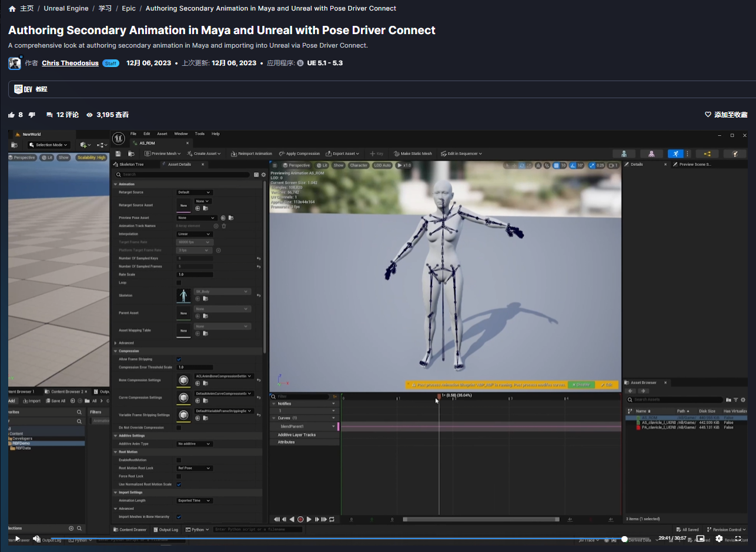The height and width of the screenshot is (552, 756).
Task: Click 添加至收藏 to favorite this article
Action: click(727, 115)
